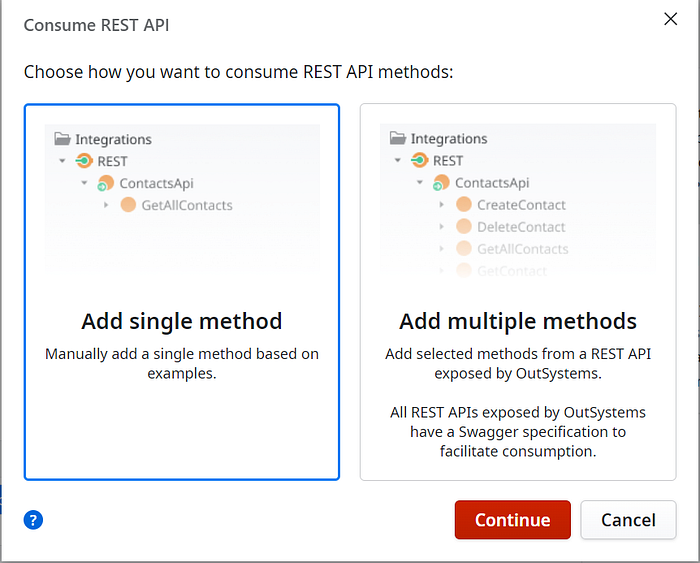700x563 pixels.
Task: Click the CreateContact method icon
Action: click(x=464, y=205)
